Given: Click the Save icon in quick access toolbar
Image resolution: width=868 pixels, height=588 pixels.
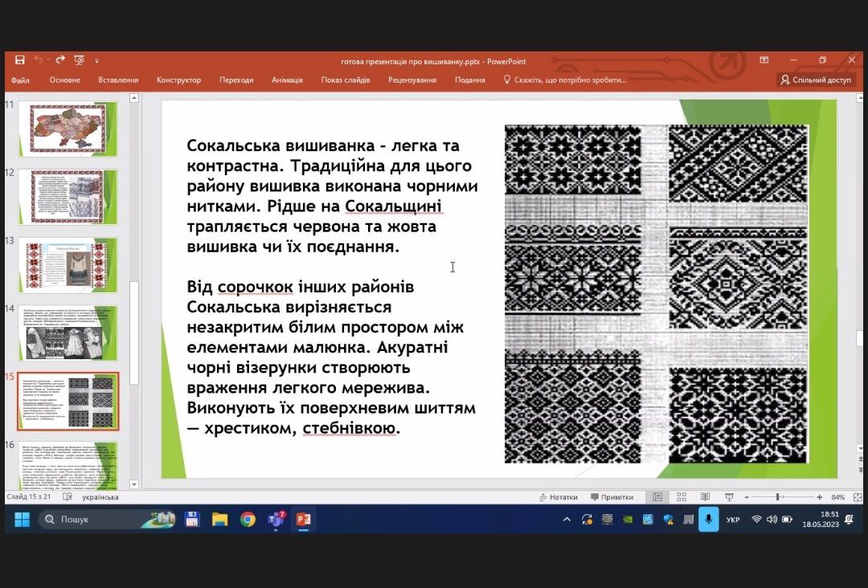Looking at the screenshot, I should [x=20, y=60].
